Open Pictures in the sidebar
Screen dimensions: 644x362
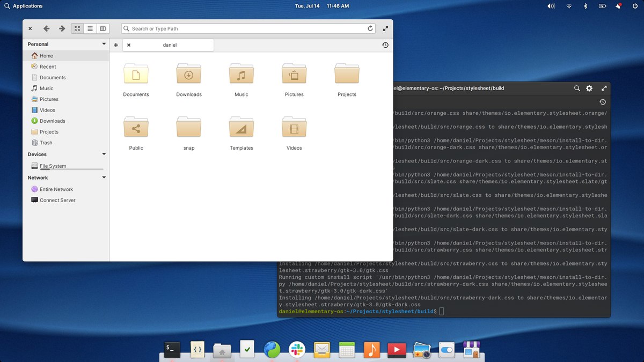click(66, 99)
